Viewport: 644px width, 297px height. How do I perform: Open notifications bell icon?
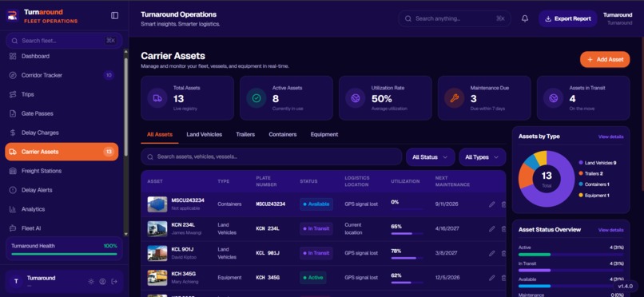click(524, 19)
